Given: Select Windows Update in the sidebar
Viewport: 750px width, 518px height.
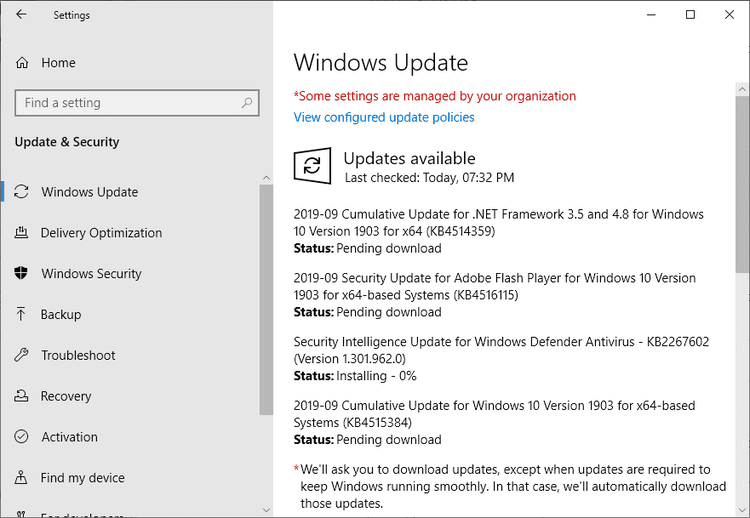Looking at the screenshot, I should tap(89, 192).
